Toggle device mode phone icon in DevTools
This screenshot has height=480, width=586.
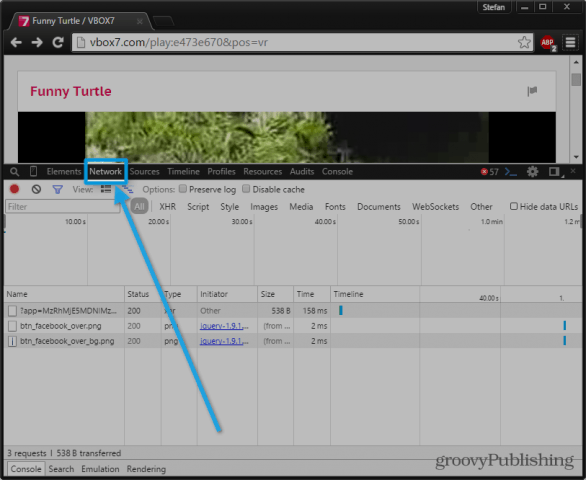pyautogui.click(x=33, y=172)
